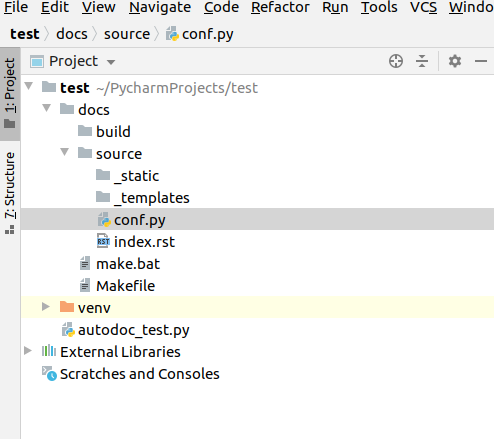Viewport: 494px width, 439px height.
Task: Open the Project view dropdown arrow
Action: pyautogui.click(x=111, y=62)
